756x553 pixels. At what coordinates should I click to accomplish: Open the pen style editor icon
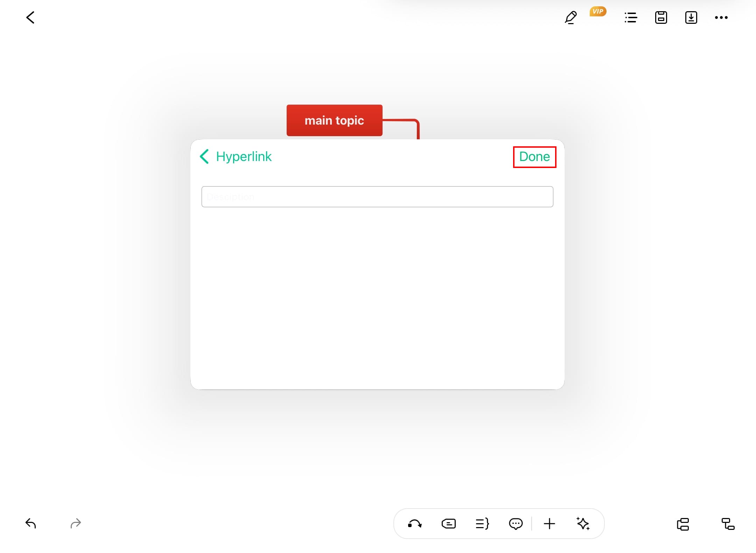tap(570, 17)
